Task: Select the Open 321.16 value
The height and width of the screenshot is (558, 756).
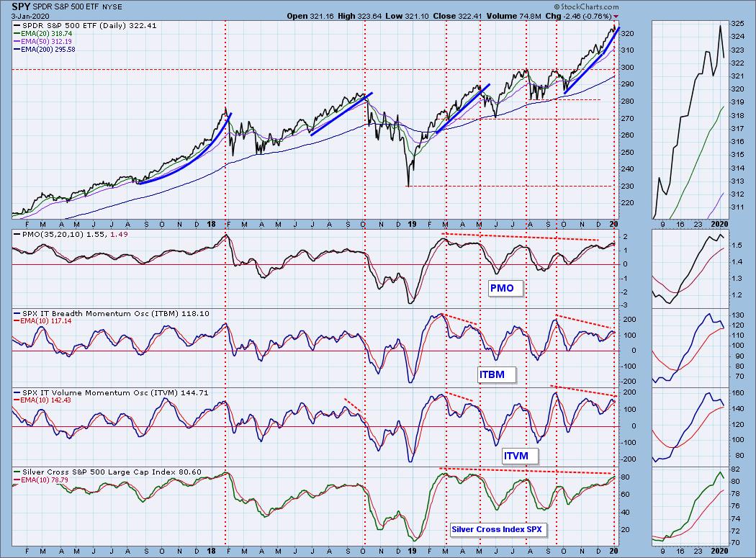Action: click(311, 16)
